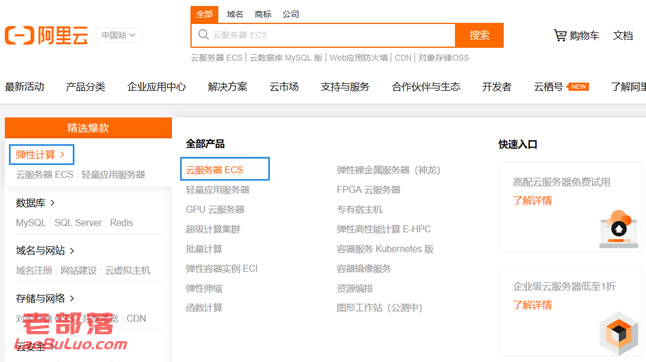
Task: Open the 中国站 site selector dropdown
Action: click(x=119, y=35)
